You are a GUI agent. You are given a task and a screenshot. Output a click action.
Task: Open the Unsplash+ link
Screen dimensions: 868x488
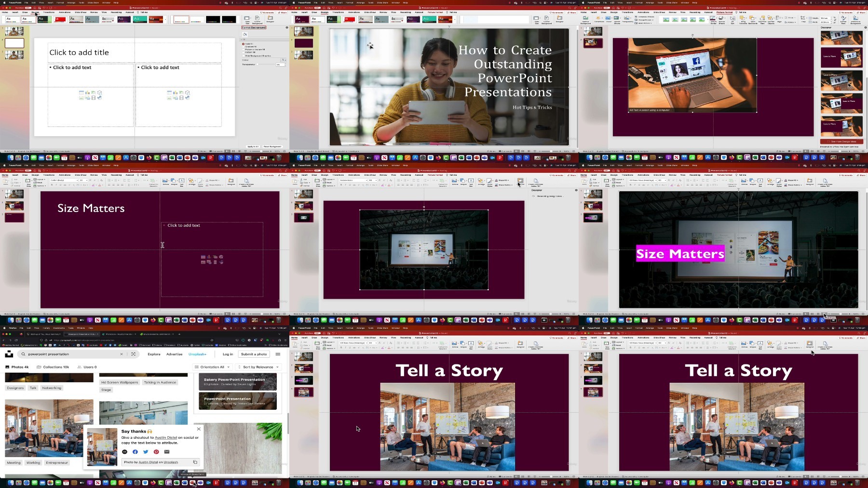(197, 354)
